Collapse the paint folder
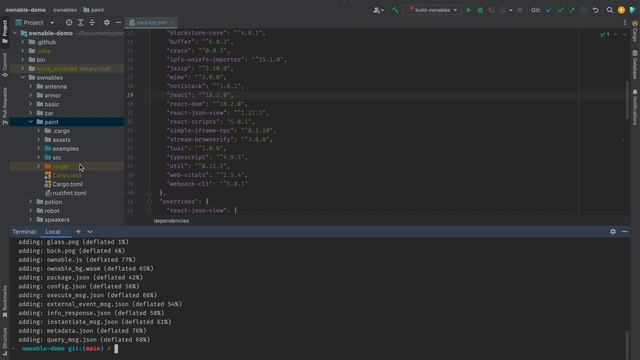Viewport: 640px width, 360px height. pos(31,122)
